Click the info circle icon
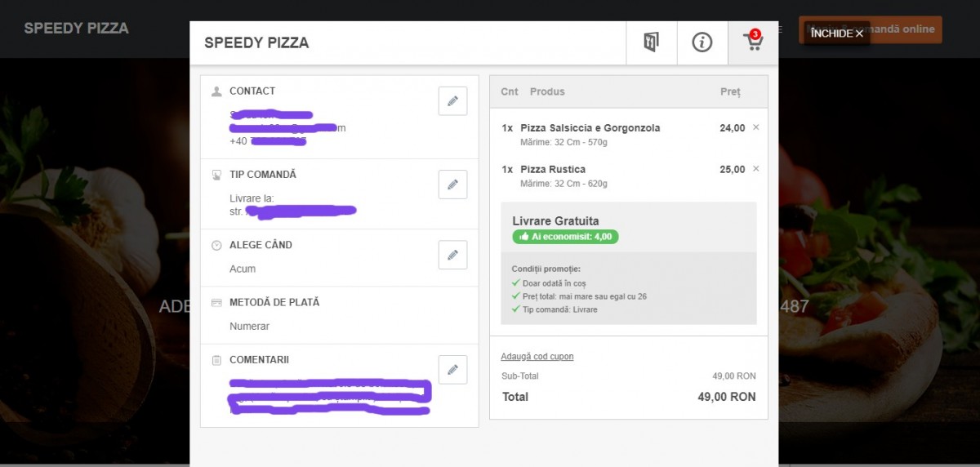Screen dimensions: 980x467 pyautogui.click(x=702, y=42)
